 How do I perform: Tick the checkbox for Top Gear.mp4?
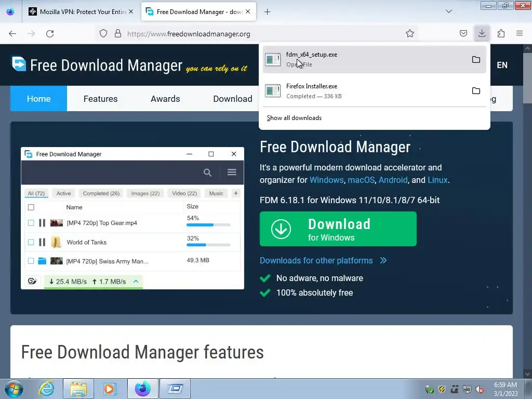click(31, 223)
